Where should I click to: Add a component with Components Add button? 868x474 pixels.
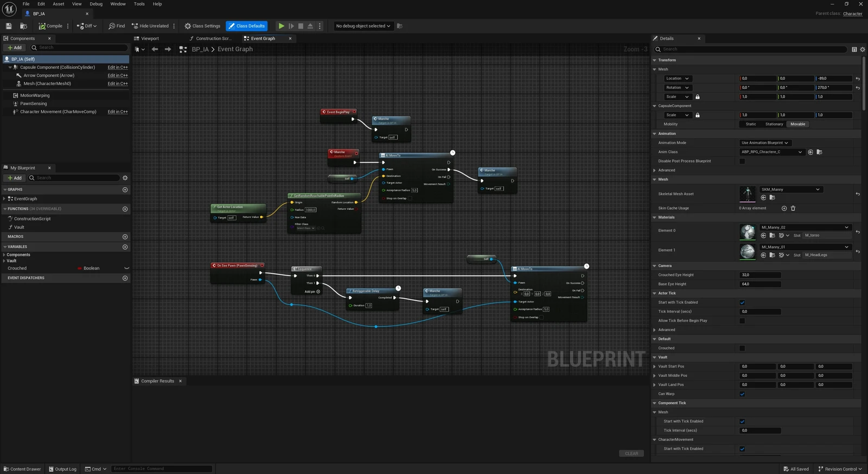(15, 48)
